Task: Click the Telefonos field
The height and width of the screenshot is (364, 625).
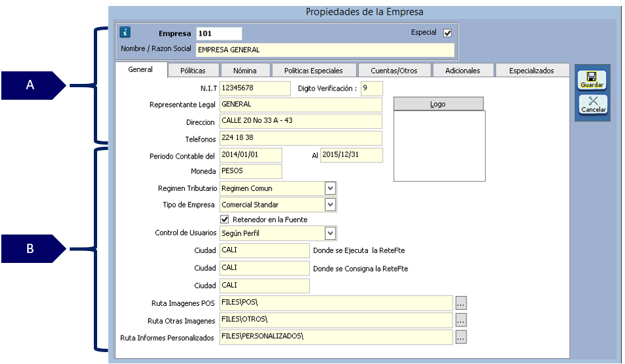Action: [301, 138]
